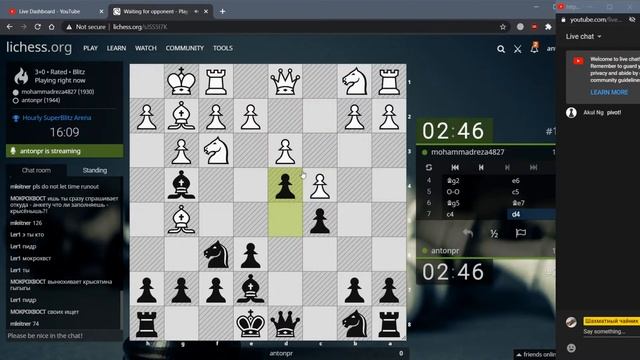This screenshot has height=360, width=640.
Task: Switch to the Chat room tab
Action: click(x=36, y=170)
